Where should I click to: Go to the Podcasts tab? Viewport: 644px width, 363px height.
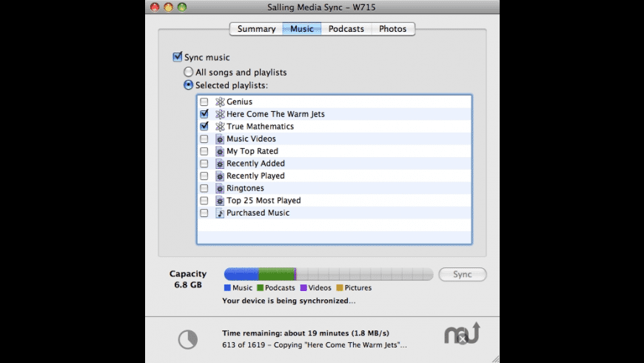pos(346,29)
